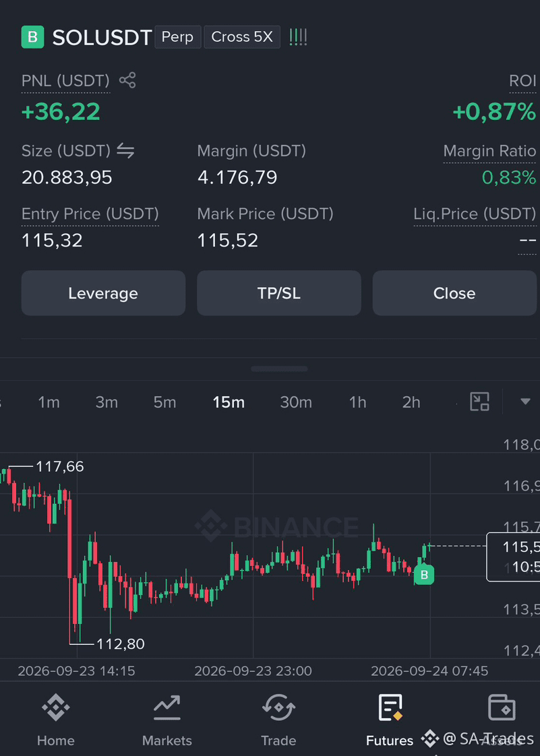Click the Leverage button
540x756 pixels.
click(x=103, y=293)
